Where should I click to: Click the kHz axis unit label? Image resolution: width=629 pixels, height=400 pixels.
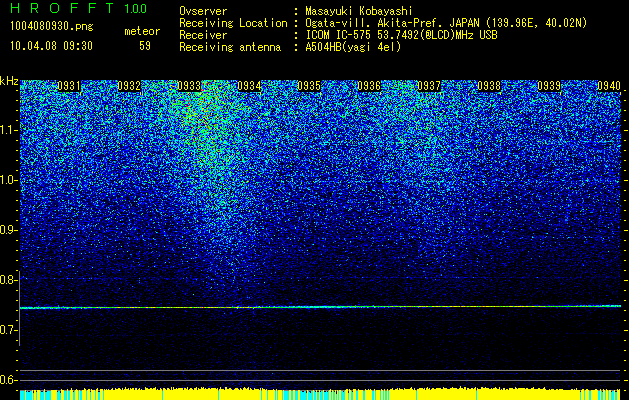click(x=9, y=81)
